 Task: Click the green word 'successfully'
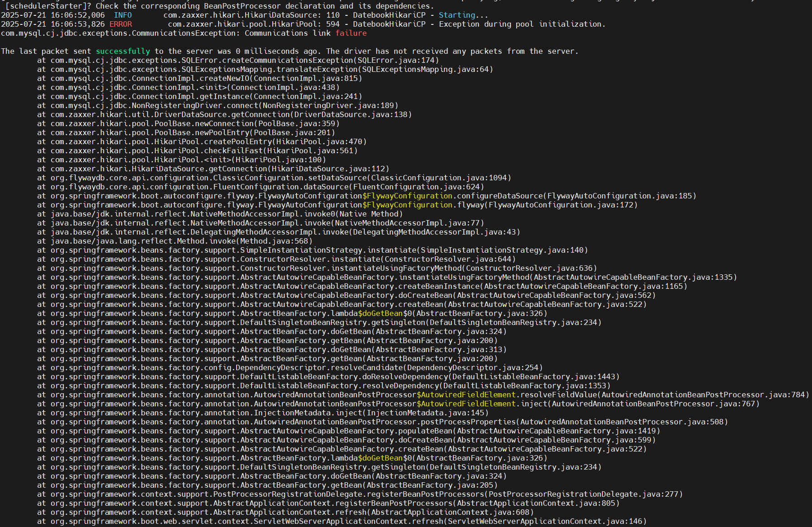point(123,52)
